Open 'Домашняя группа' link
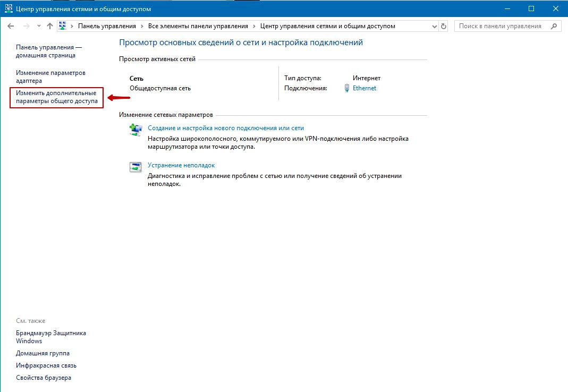The height and width of the screenshot is (392, 568). click(x=43, y=353)
